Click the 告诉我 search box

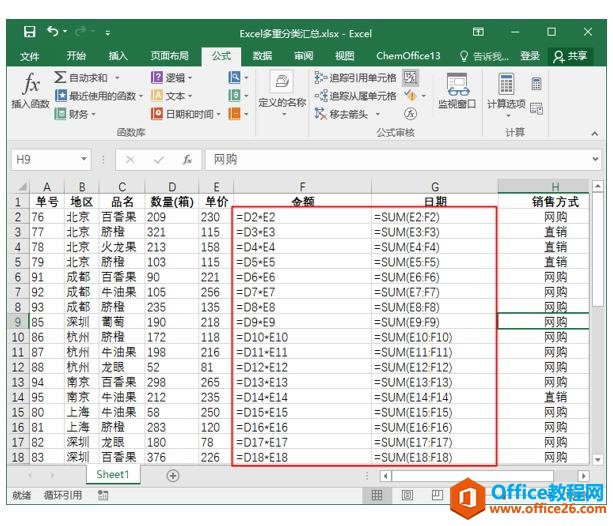[x=485, y=56]
